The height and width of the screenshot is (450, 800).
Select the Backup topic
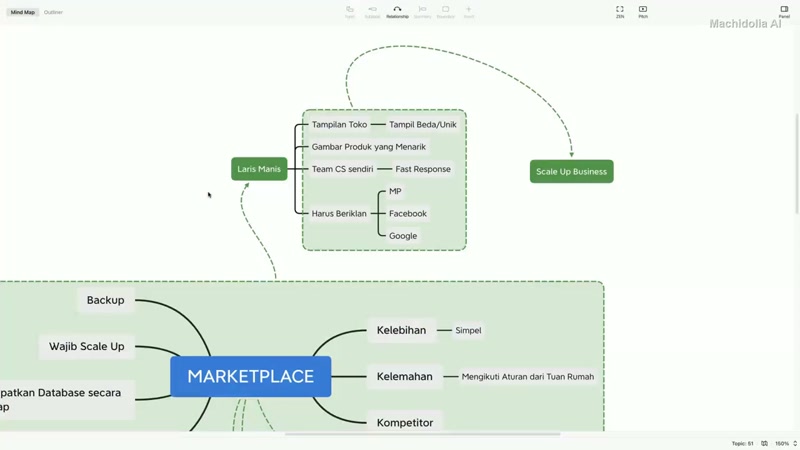[x=106, y=300]
